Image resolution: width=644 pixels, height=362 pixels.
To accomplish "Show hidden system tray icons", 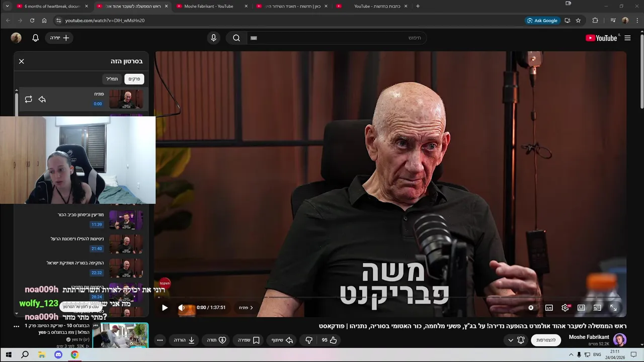I will (571, 355).
